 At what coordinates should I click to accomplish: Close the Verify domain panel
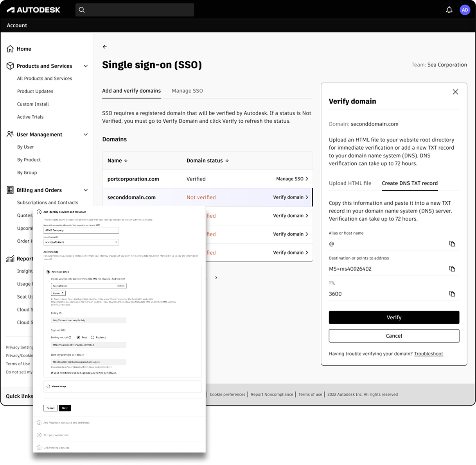coord(455,92)
